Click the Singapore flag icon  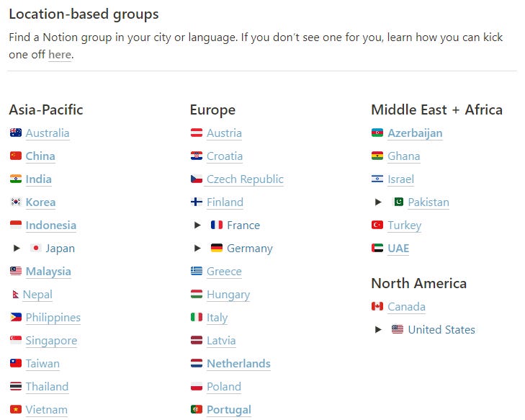16,340
